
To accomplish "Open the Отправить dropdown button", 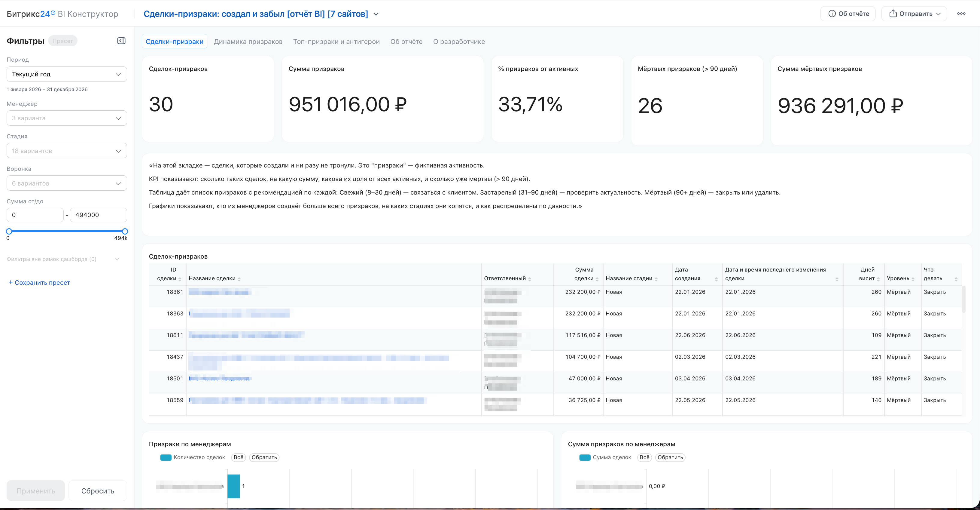I will pos(914,14).
